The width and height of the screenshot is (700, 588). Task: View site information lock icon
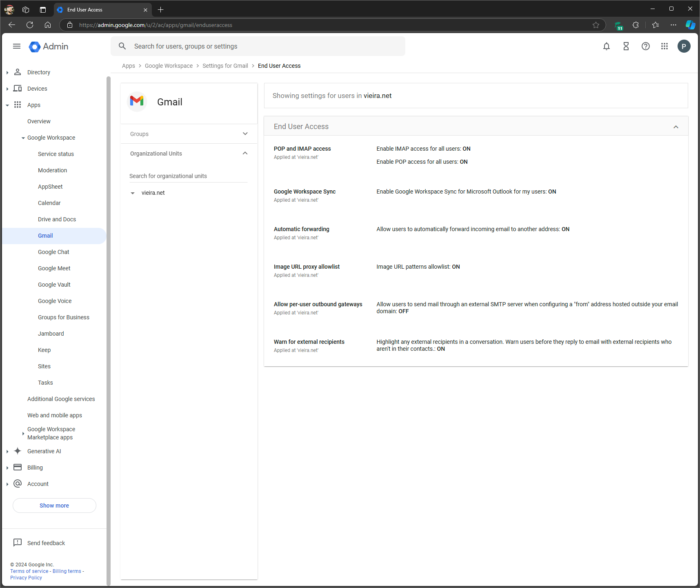[70, 25]
